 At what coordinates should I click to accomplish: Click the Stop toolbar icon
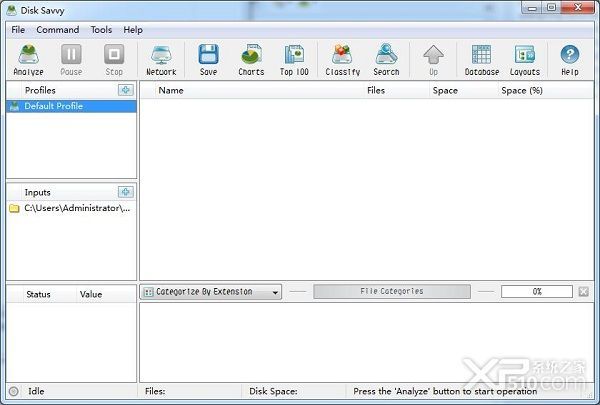click(114, 60)
